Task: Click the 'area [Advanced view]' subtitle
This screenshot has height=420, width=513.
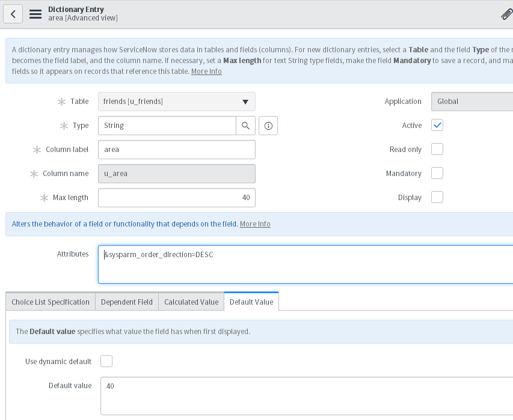Action: click(83, 18)
